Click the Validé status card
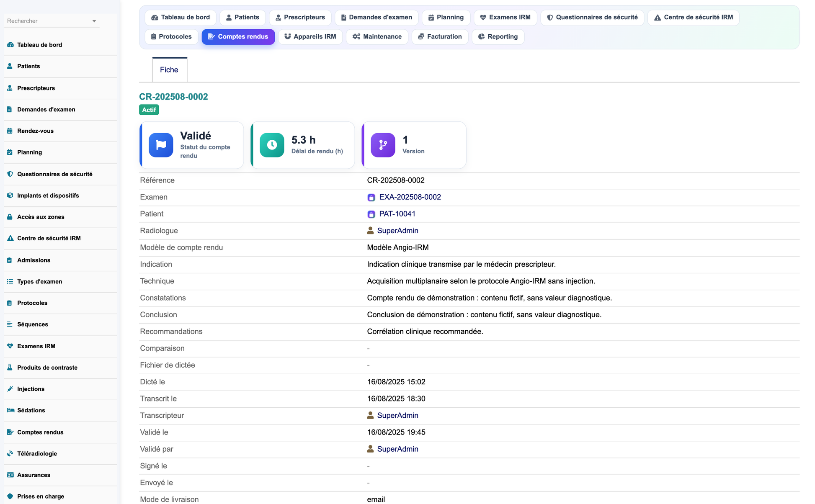The image size is (815, 504). click(191, 145)
